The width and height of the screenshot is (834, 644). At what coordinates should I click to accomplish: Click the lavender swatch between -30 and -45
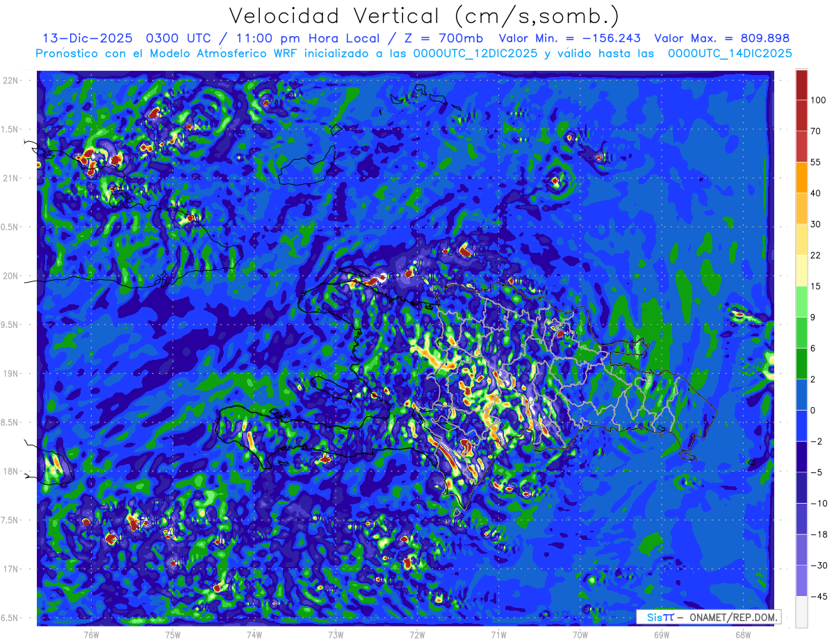pyautogui.click(x=801, y=581)
